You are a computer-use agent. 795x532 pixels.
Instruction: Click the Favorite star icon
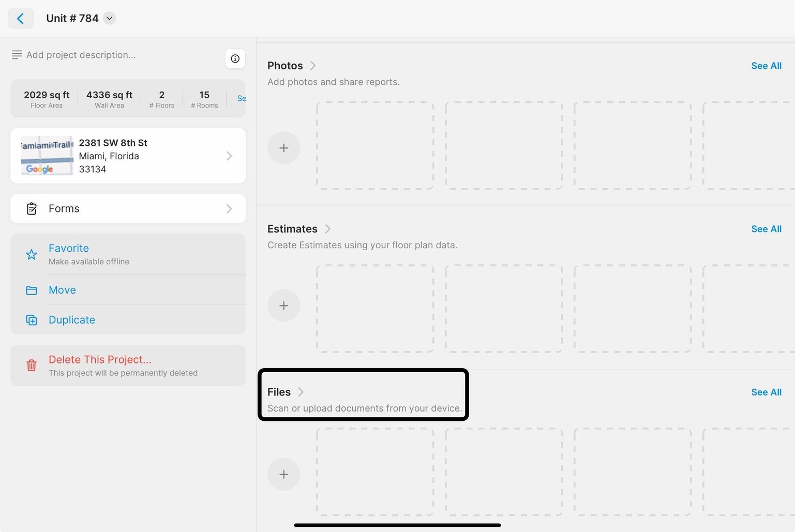[32, 254]
